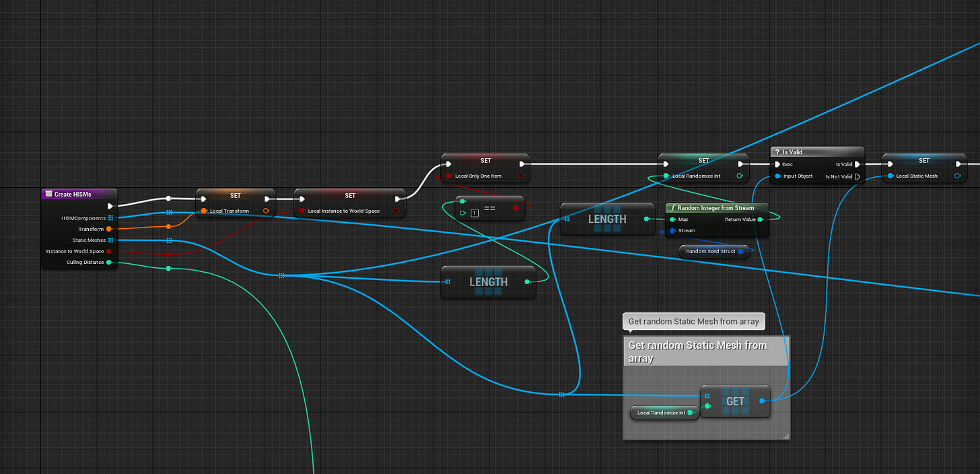Click the Local Static Mesh input pin
This screenshot has width=980, height=474.
pos(890,176)
